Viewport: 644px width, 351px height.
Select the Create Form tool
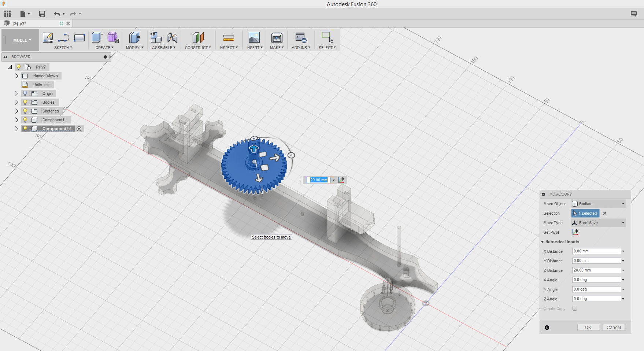[113, 37]
